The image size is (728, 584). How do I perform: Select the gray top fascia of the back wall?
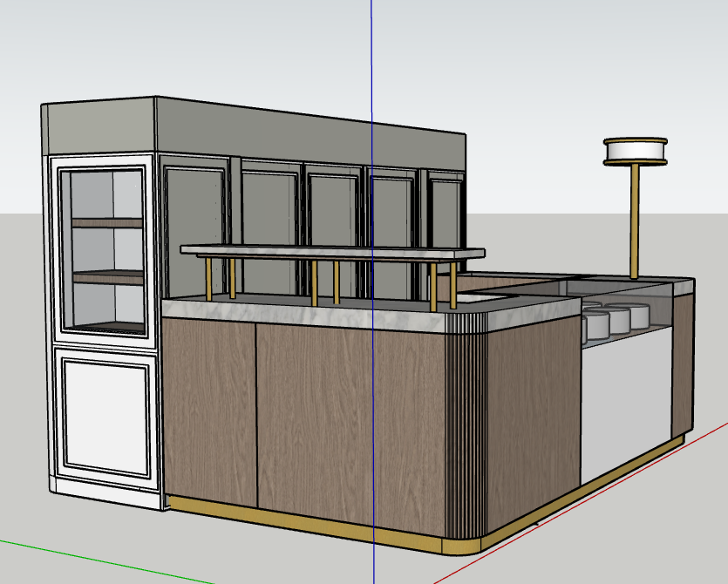pos(310,134)
